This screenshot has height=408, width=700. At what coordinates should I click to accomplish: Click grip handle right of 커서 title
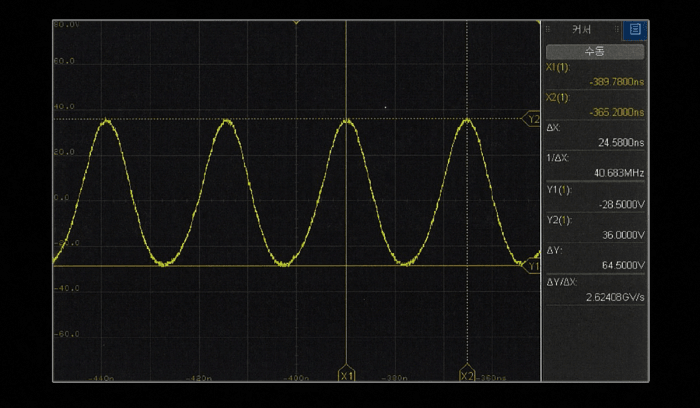point(616,30)
